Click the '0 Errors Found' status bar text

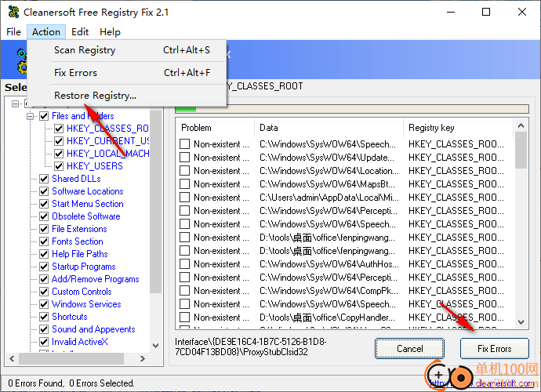pos(71,383)
